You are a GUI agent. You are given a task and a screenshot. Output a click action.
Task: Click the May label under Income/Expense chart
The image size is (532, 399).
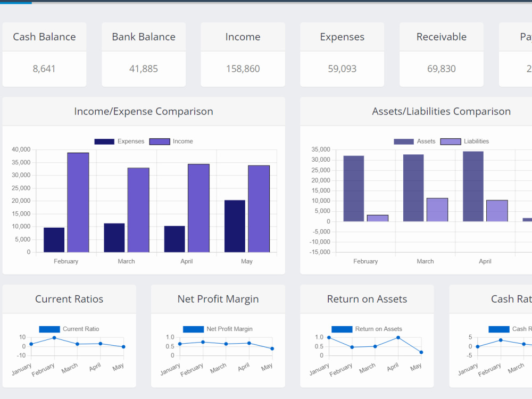247,261
